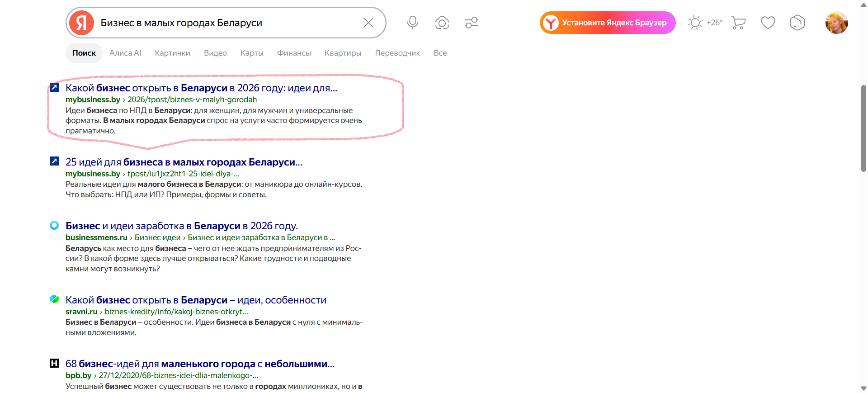The image size is (868, 393).
Task: Switch to the Квартиры tab
Action: 343,53
